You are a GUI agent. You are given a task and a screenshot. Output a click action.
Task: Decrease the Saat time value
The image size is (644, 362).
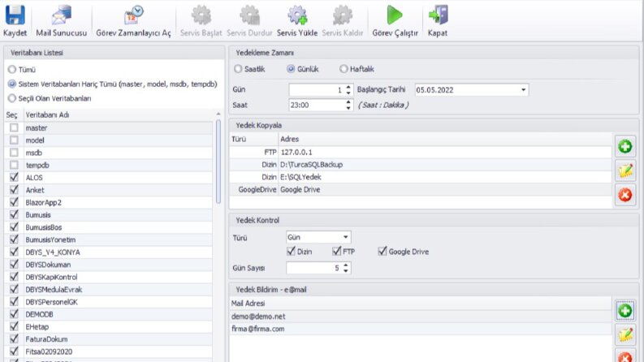coord(348,108)
